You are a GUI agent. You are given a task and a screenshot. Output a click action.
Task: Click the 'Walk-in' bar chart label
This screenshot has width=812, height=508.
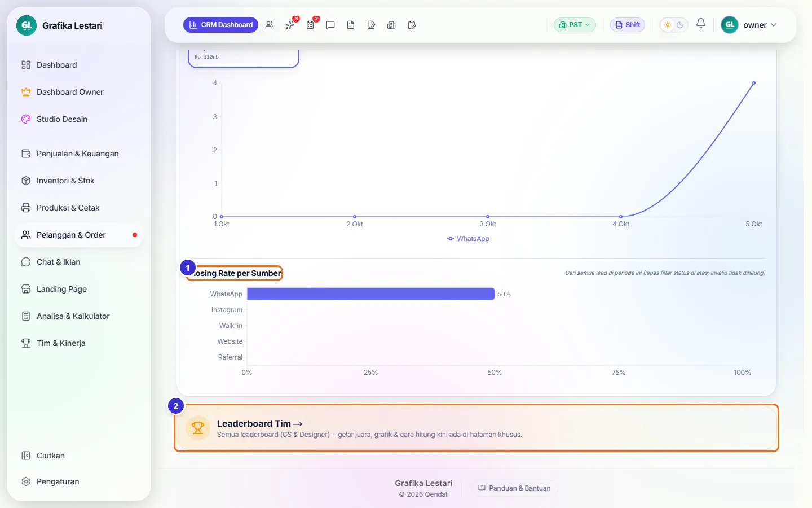[231, 326]
